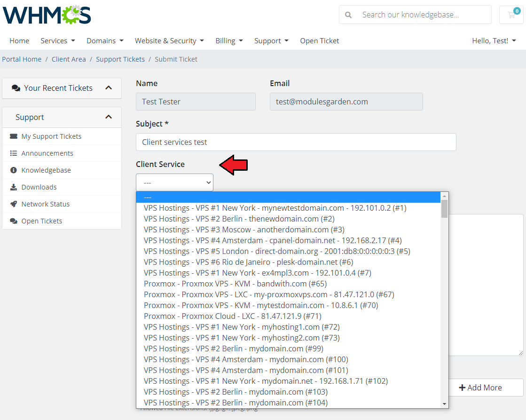Click the search magnifier icon
The width and height of the screenshot is (526, 420).
pos(348,15)
